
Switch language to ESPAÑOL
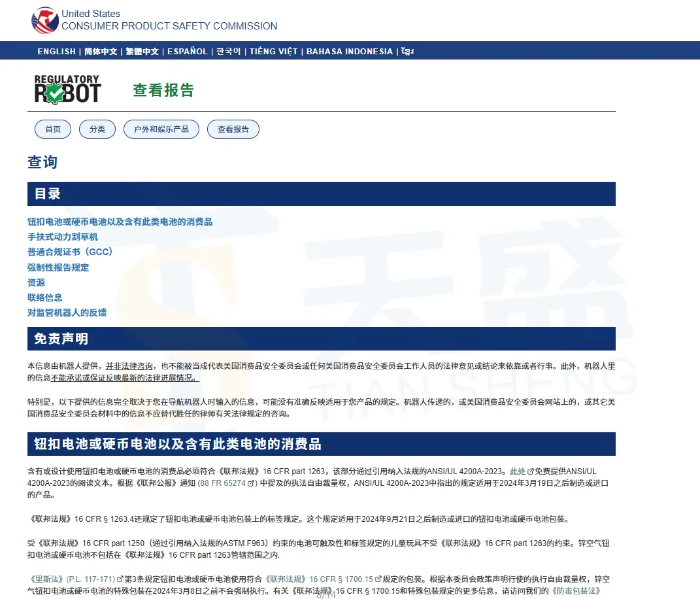click(188, 52)
